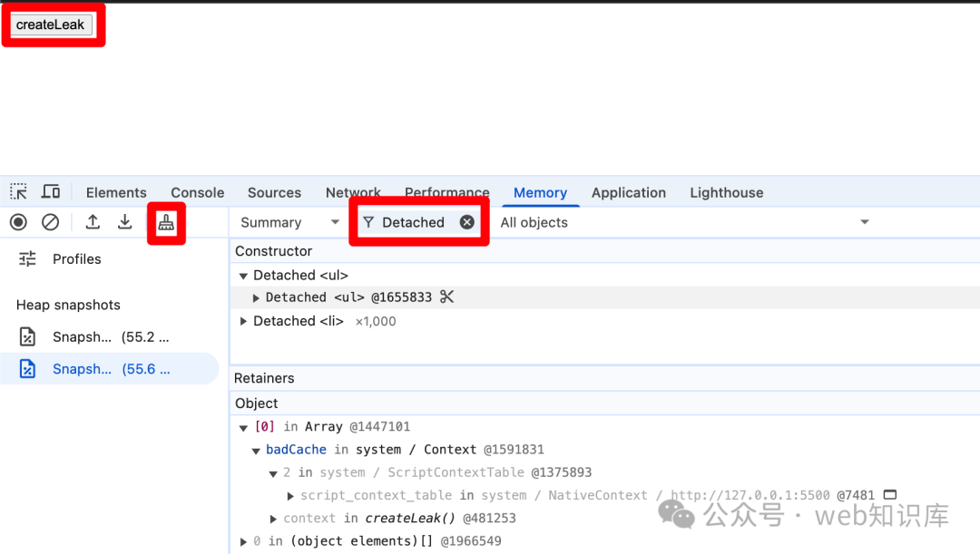Clear all profiles icon

[51, 222]
